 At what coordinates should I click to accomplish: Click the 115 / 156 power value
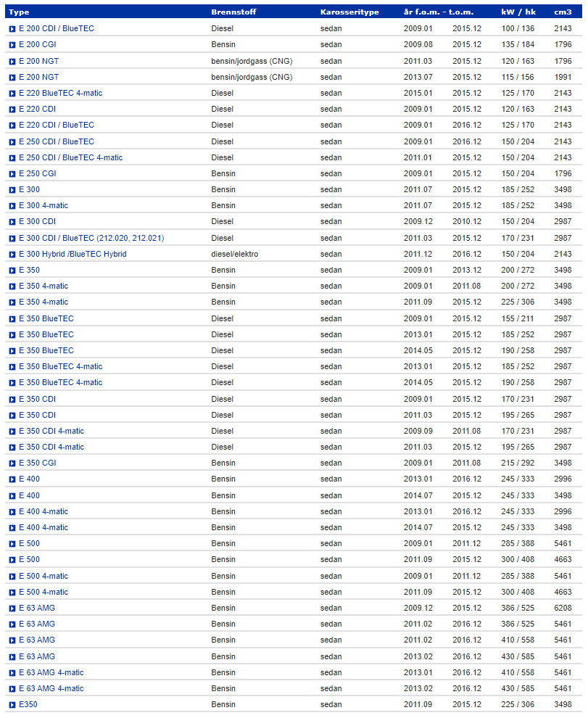point(518,77)
